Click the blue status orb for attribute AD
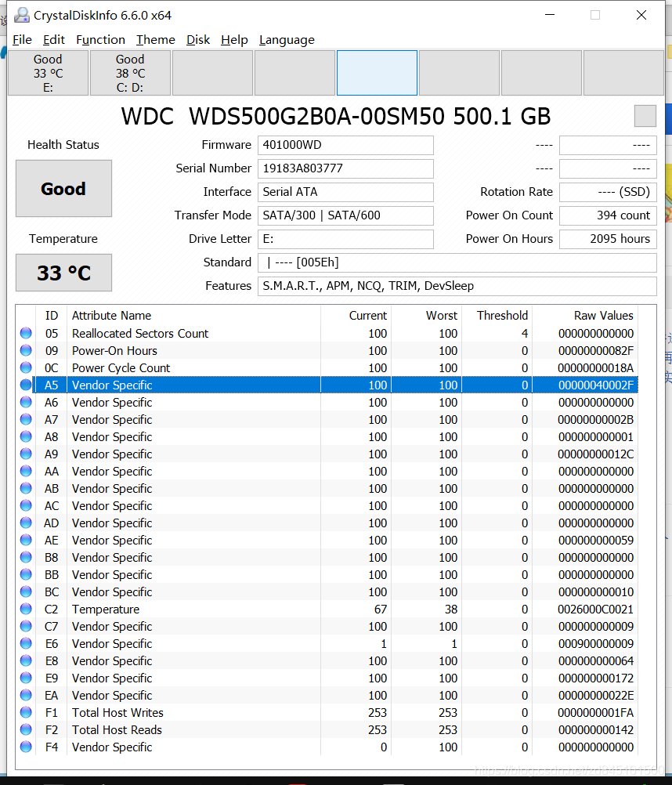Screen dimensions: 672x785 [26, 523]
